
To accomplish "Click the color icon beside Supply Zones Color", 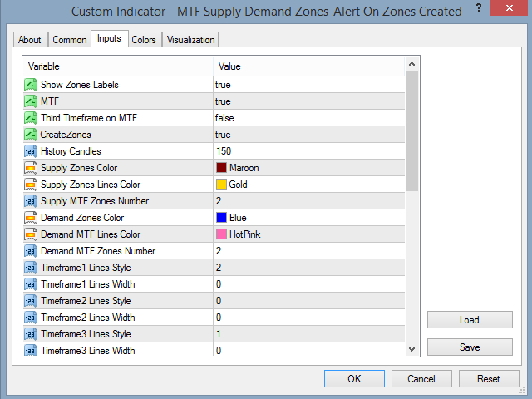I will [31, 168].
